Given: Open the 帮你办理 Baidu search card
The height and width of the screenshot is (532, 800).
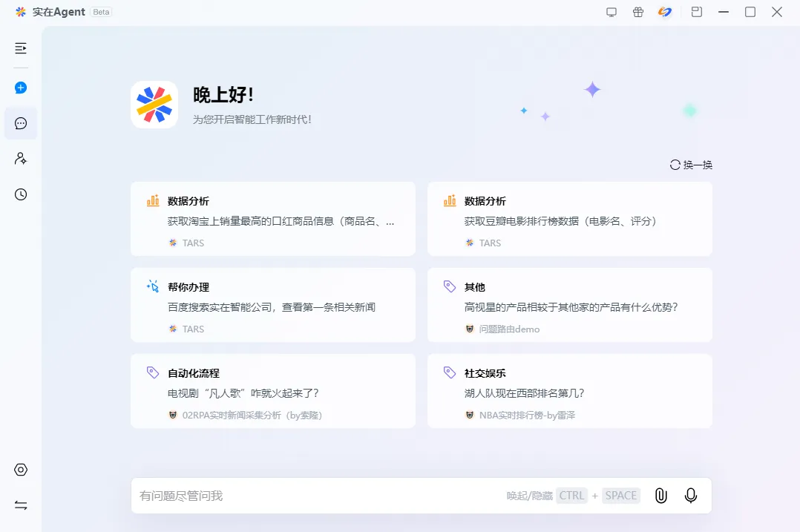Looking at the screenshot, I should [273, 305].
